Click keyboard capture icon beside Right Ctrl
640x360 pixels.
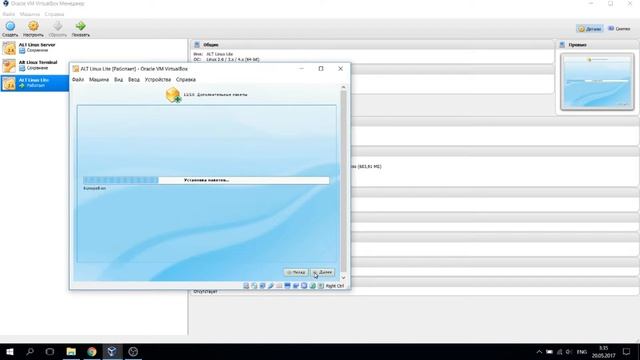pos(321,286)
